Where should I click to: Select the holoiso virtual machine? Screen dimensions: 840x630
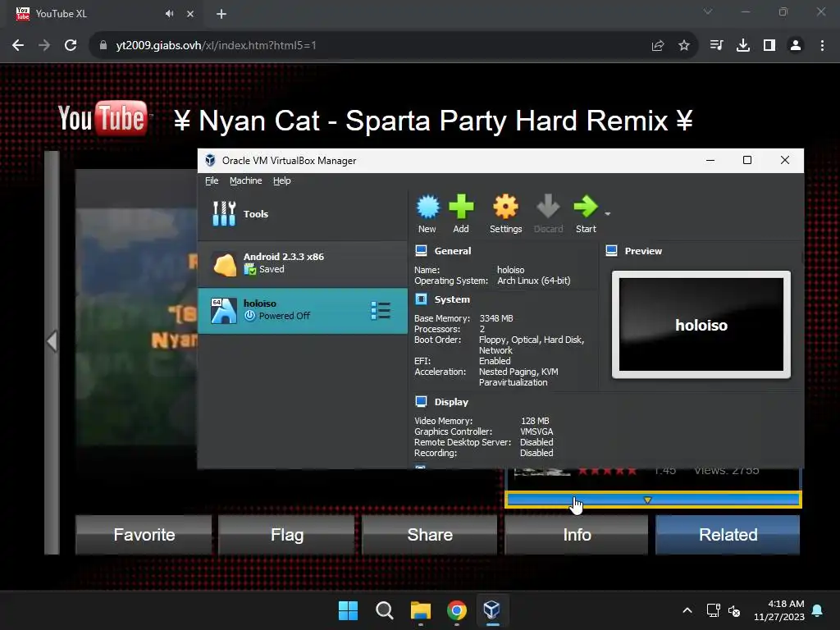click(x=303, y=311)
